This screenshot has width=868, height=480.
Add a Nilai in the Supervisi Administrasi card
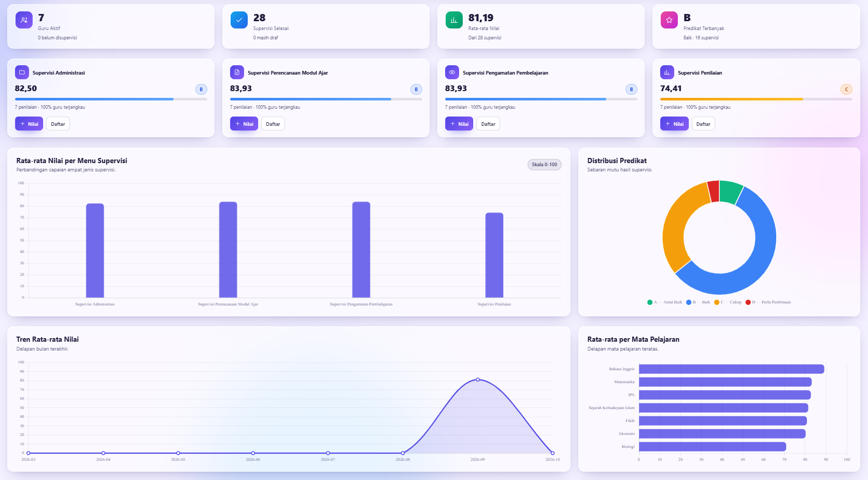(29, 124)
